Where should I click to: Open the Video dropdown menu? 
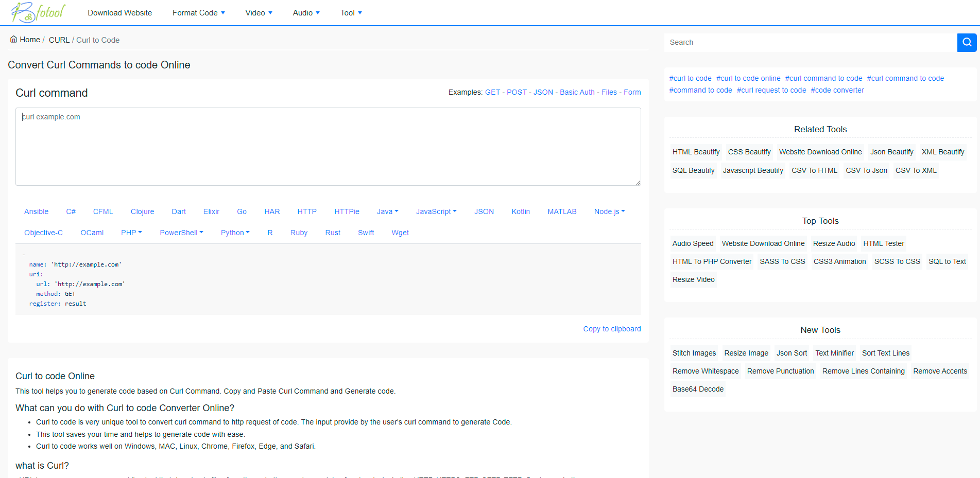259,13
